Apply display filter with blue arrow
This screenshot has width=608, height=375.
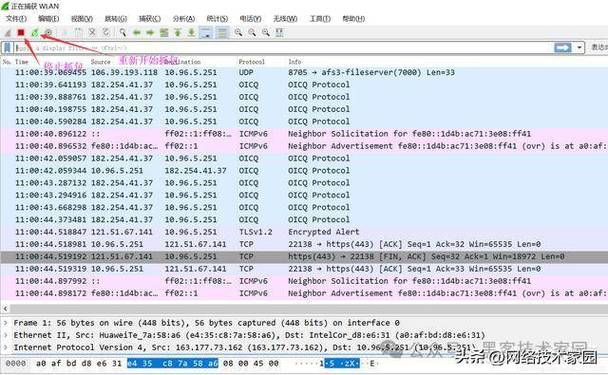tap(563, 48)
